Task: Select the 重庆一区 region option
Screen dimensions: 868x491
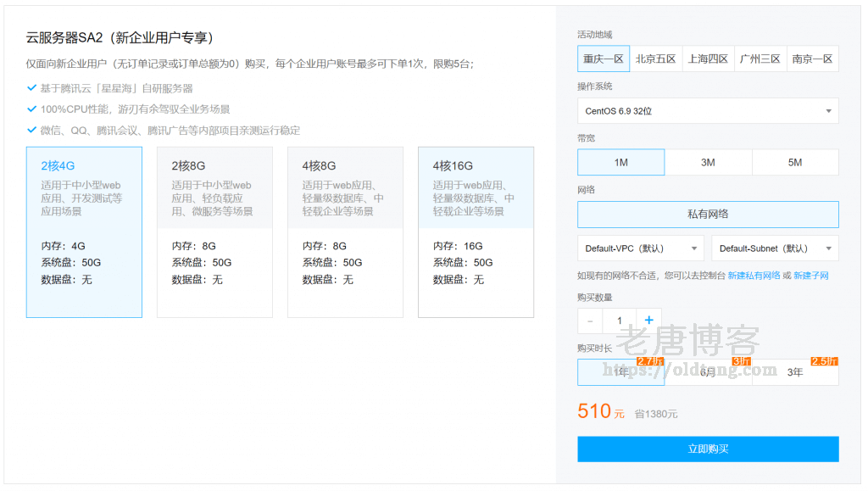Action: [x=604, y=59]
